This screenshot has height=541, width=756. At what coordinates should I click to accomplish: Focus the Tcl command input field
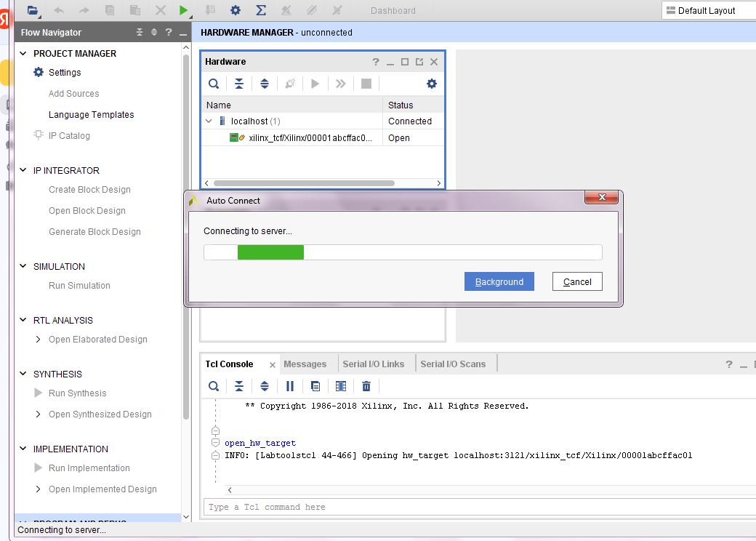pos(480,508)
